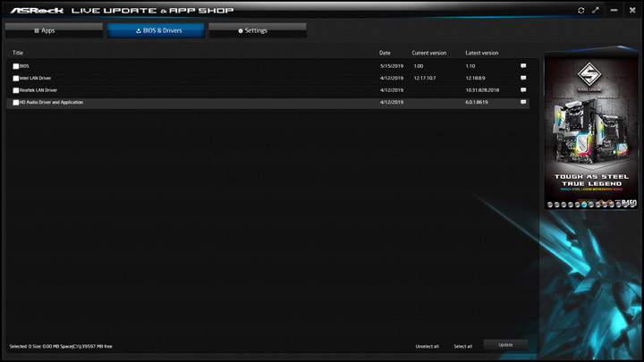This screenshot has width=644, height=362.
Task: Open the Steel Legend motherboard ad banner
Action: 591,130
